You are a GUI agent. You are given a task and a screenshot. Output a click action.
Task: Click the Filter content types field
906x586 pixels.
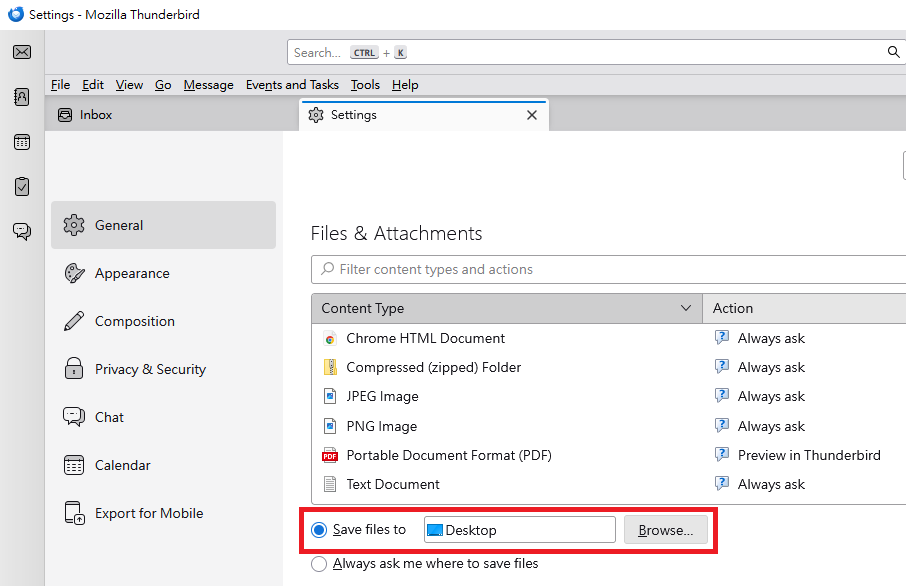tap(610, 269)
